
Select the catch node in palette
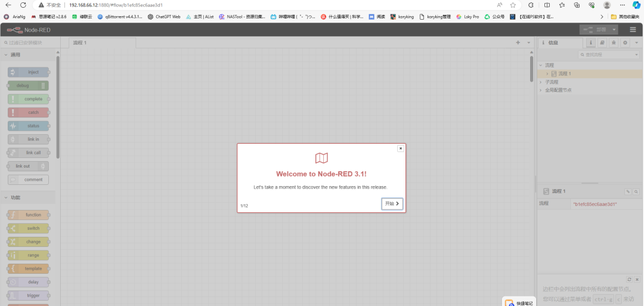click(29, 113)
